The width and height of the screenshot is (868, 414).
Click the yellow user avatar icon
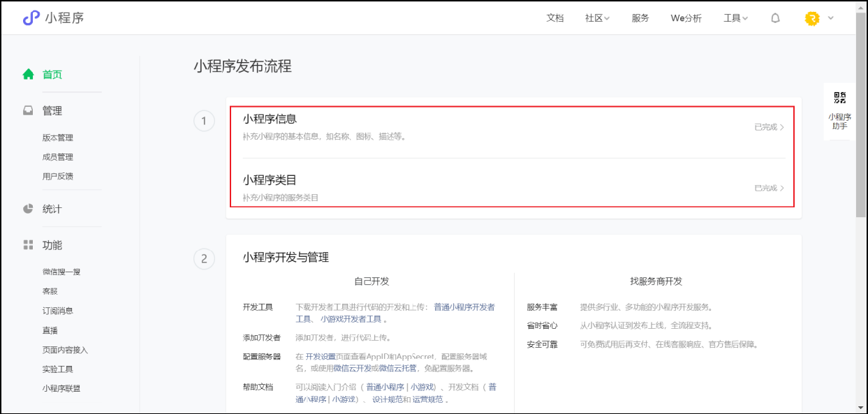tap(811, 19)
